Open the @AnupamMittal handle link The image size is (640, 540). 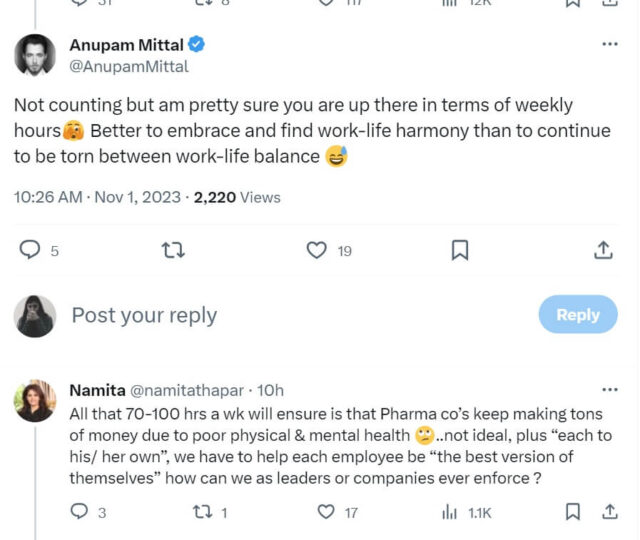click(128, 67)
